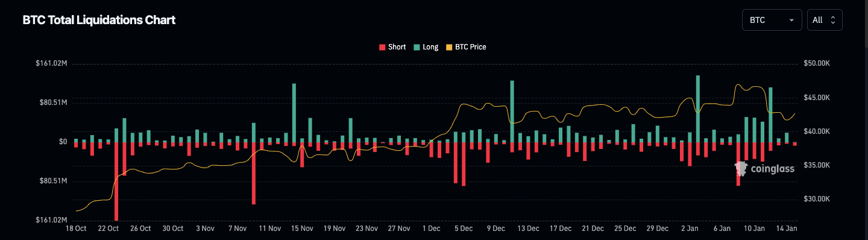Click the 26 Oct date label
Viewport: 868px width, 240px height.
tap(140, 229)
